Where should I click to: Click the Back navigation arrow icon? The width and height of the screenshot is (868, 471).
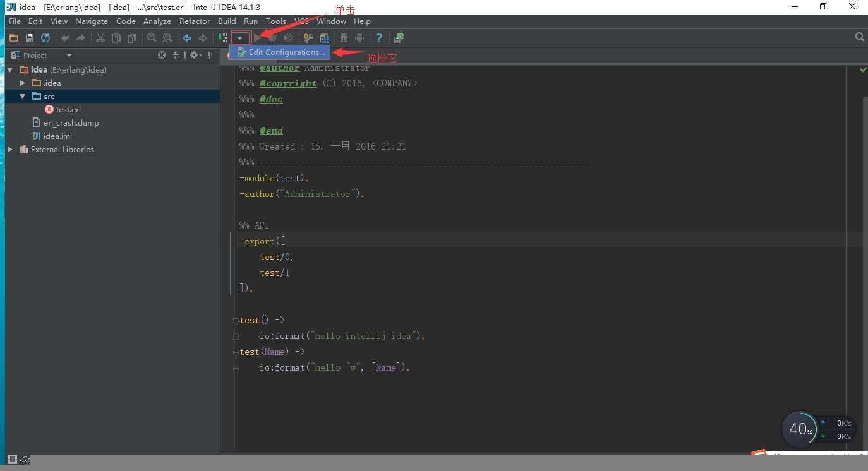[187, 38]
